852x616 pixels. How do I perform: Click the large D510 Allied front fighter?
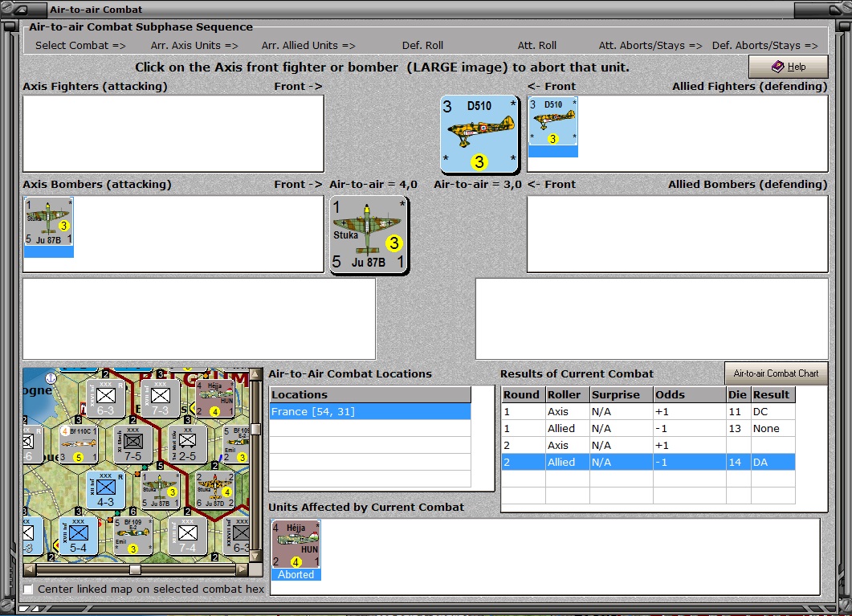479,133
